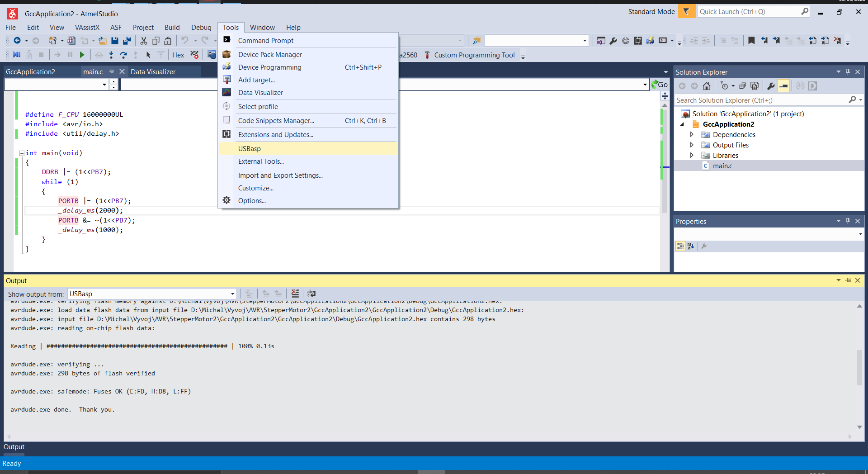Switch to Data Visualizer tab

coord(153,72)
